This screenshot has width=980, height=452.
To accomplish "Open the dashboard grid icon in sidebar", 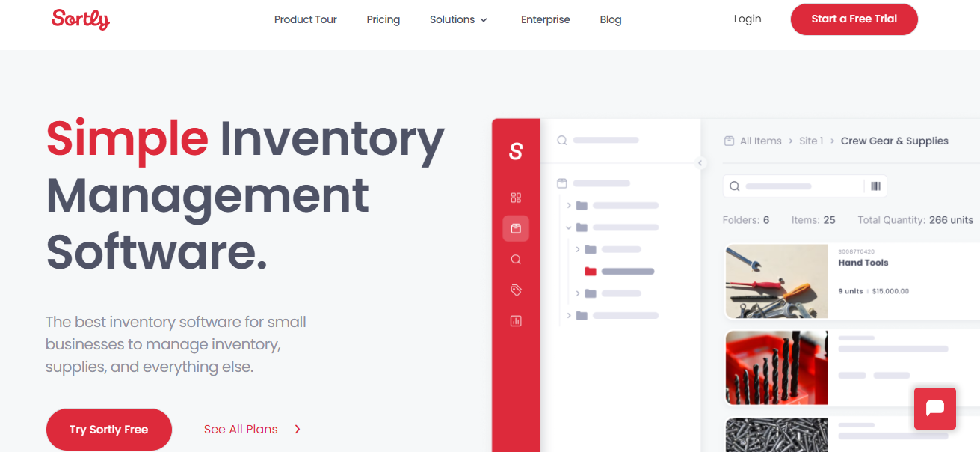I will coord(516,198).
